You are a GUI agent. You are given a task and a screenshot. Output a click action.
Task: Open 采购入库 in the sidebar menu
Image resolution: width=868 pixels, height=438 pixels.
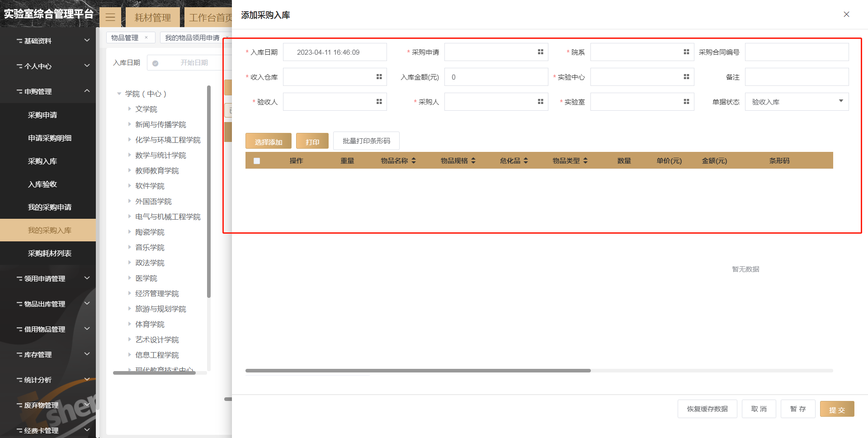(x=42, y=161)
